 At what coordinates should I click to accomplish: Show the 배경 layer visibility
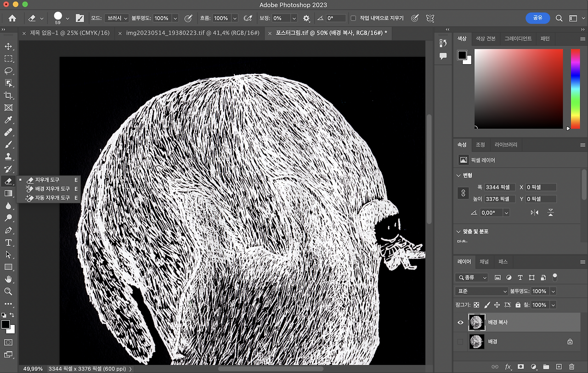click(460, 342)
